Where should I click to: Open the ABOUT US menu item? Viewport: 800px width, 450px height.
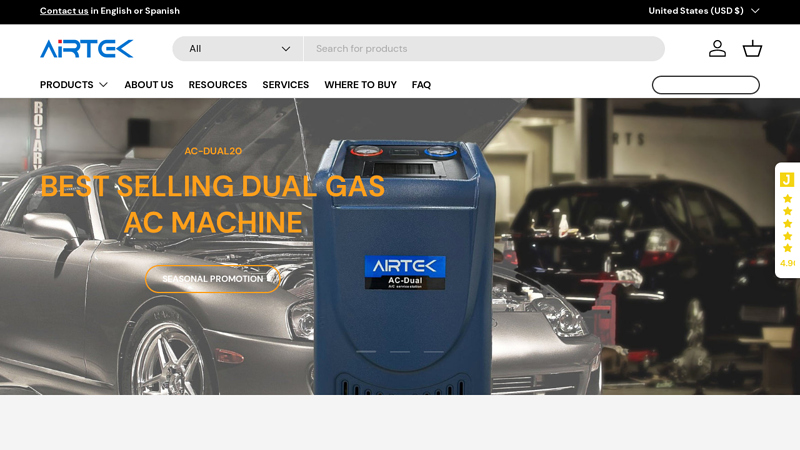(149, 85)
